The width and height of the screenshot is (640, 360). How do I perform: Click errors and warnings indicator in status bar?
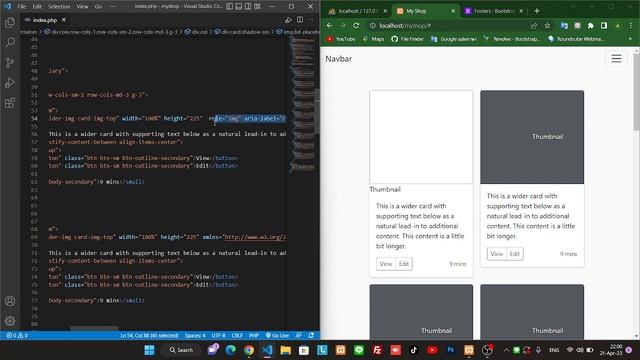(17, 335)
